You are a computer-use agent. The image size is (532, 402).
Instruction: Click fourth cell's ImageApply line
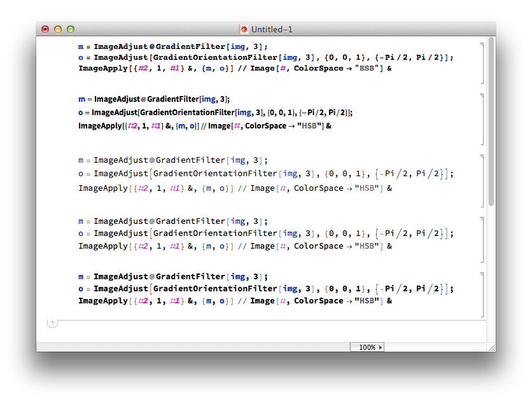pyautogui.click(x=235, y=246)
